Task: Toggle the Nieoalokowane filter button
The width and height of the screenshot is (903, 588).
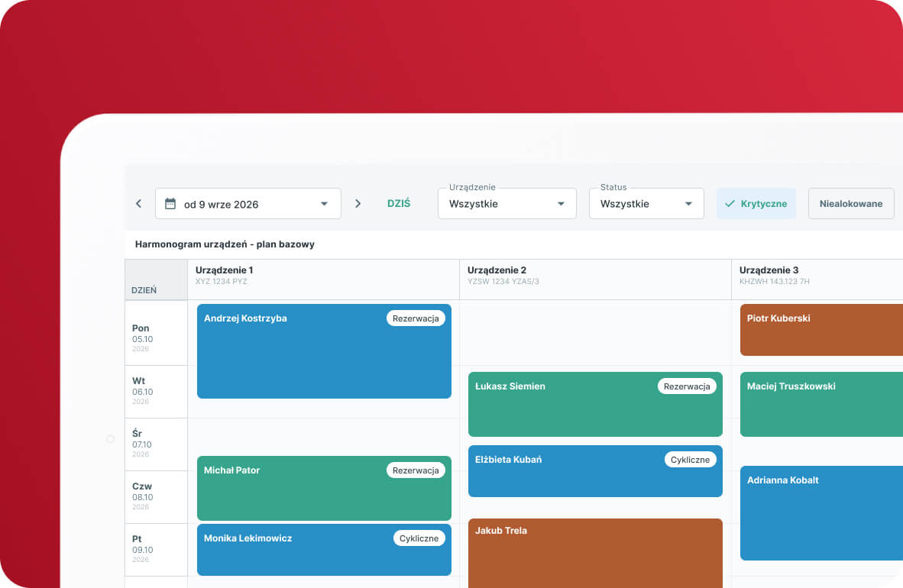Action: (x=851, y=203)
